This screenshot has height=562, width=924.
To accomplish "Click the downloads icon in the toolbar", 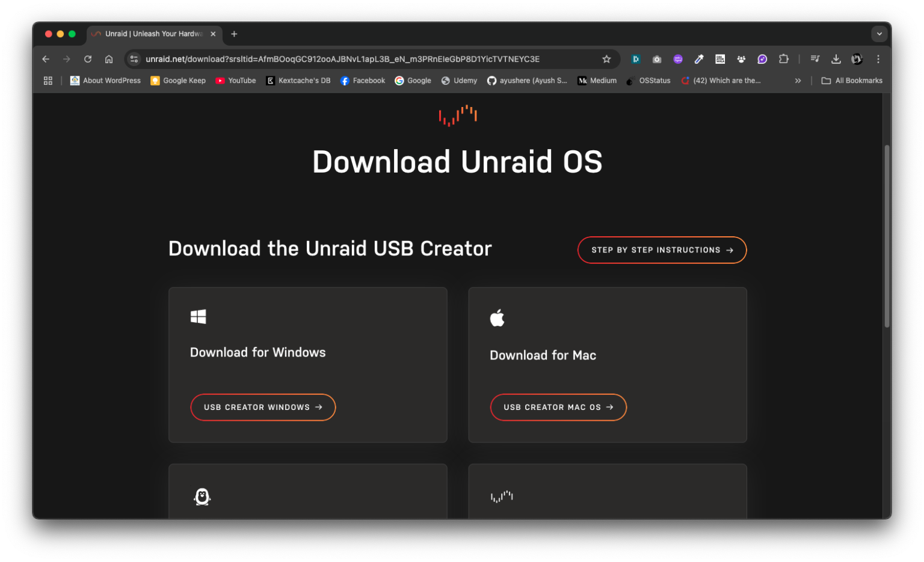I will point(836,59).
